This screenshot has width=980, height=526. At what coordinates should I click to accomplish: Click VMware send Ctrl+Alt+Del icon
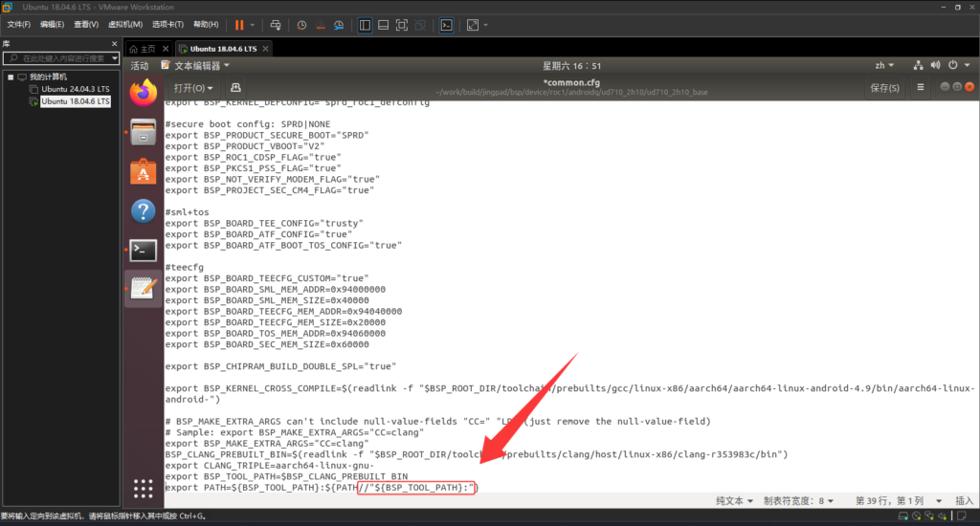[276, 25]
